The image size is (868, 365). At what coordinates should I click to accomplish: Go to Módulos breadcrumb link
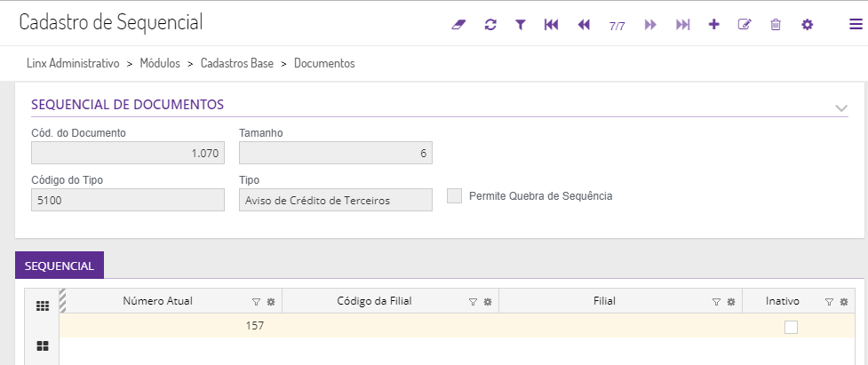pyautogui.click(x=160, y=64)
